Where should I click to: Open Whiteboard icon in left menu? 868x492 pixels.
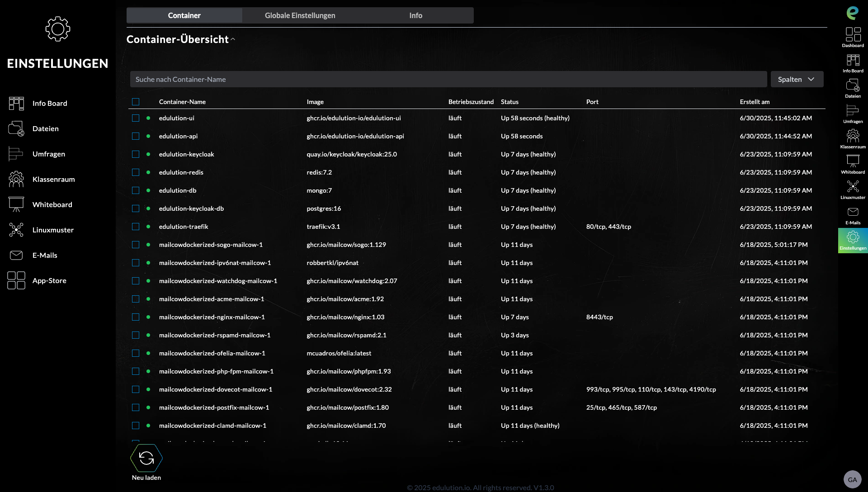(16, 205)
